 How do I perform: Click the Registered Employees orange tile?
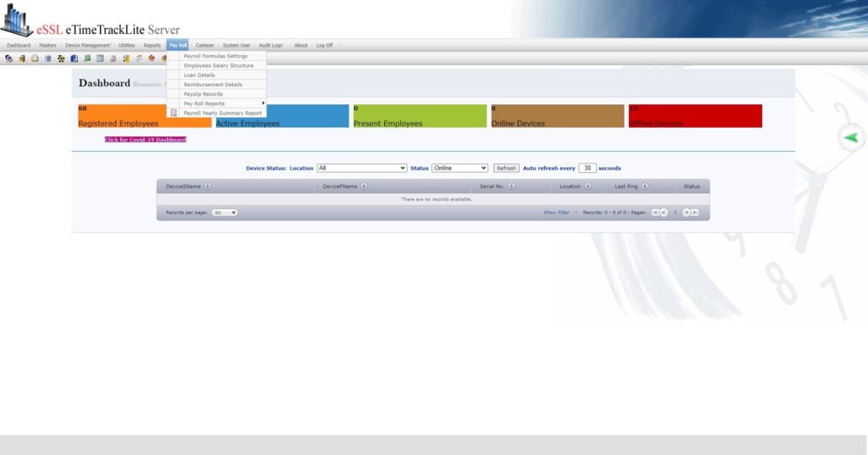click(x=144, y=116)
